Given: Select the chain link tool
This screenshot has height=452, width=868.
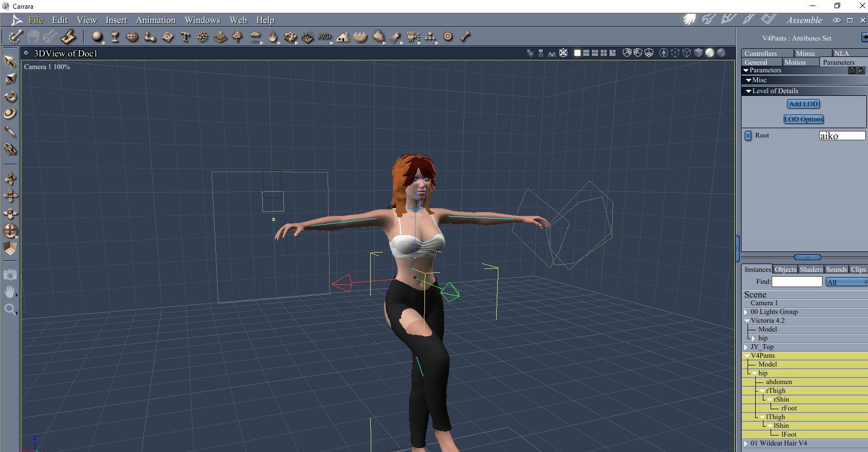Looking at the screenshot, I should tap(10, 149).
